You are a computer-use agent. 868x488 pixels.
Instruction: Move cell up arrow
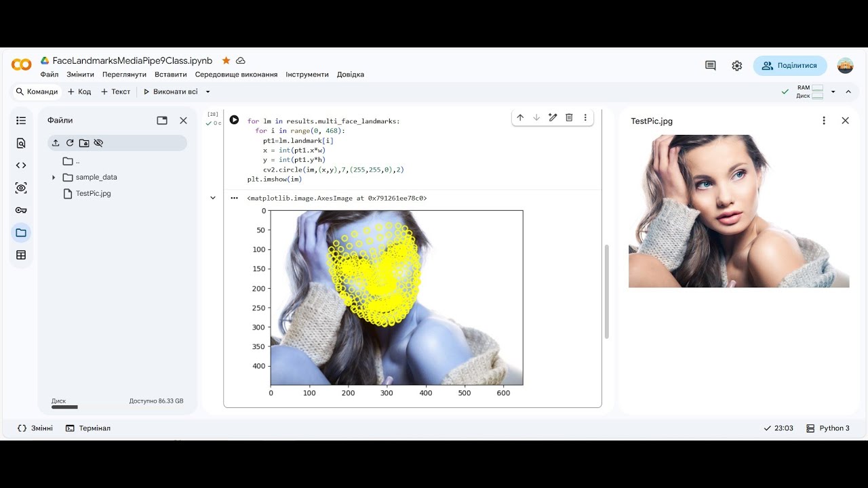[x=520, y=117]
